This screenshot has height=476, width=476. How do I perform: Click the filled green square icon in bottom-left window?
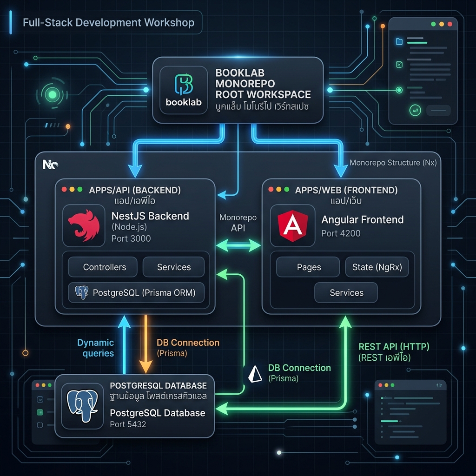coord(40,412)
